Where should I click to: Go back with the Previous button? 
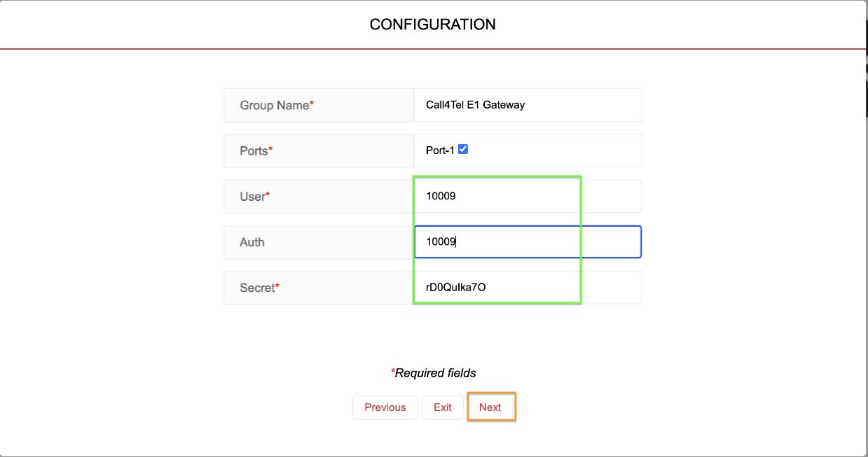pos(385,407)
